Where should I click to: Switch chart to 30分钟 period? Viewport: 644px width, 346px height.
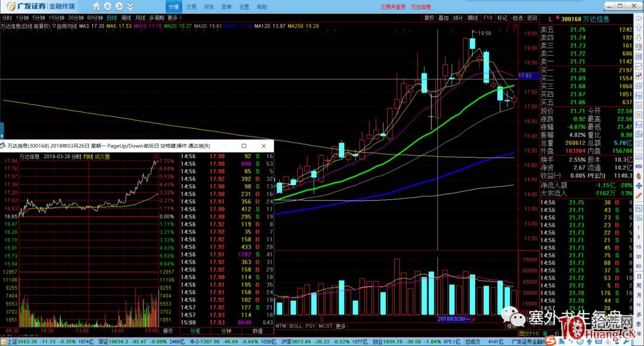76,18
